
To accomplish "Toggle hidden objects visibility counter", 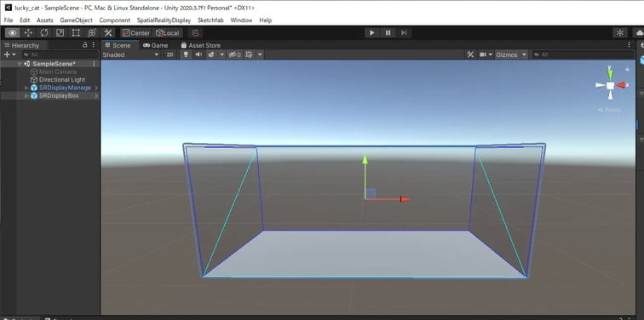I will pyautogui.click(x=235, y=54).
